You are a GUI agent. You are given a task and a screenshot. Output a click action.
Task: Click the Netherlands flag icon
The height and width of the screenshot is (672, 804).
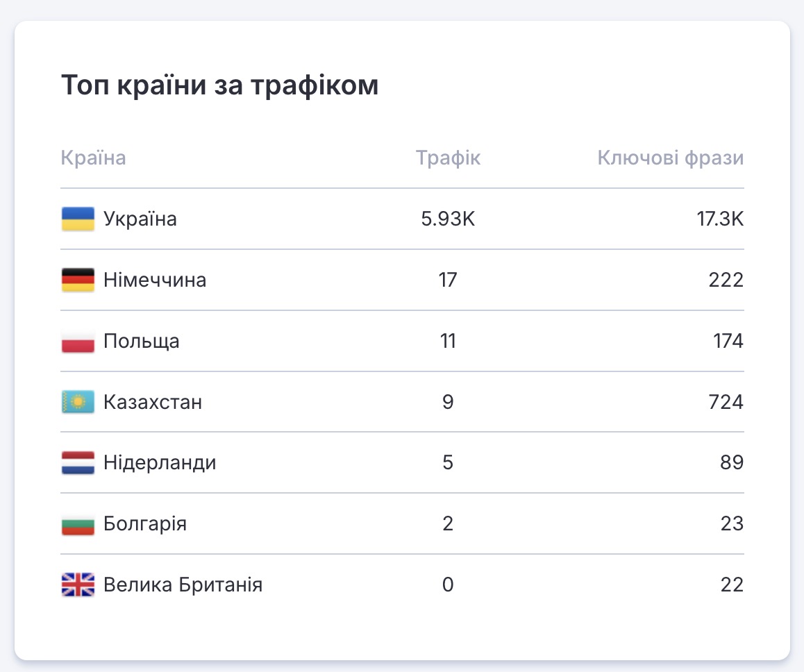(x=78, y=463)
